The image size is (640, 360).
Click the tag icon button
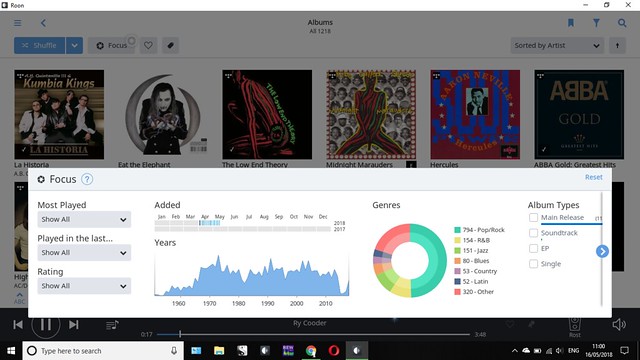click(x=171, y=45)
